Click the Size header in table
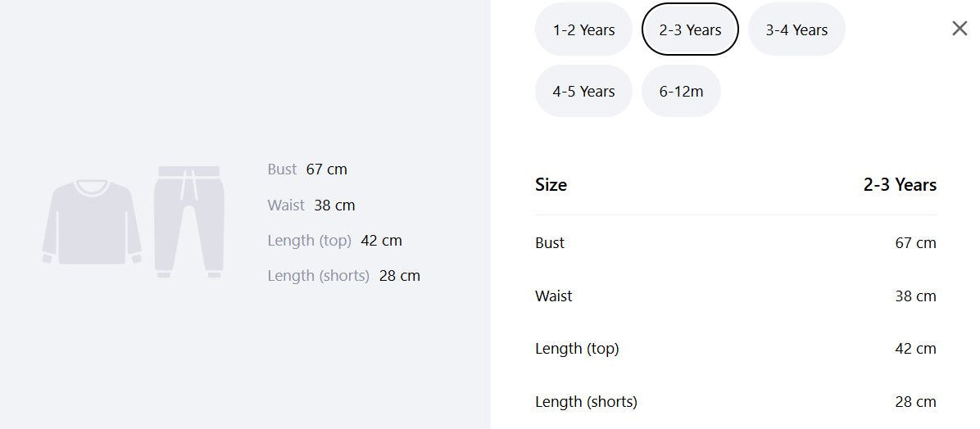The height and width of the screenshot is (429, 980). pyautogui.click(x=551, y=185)
